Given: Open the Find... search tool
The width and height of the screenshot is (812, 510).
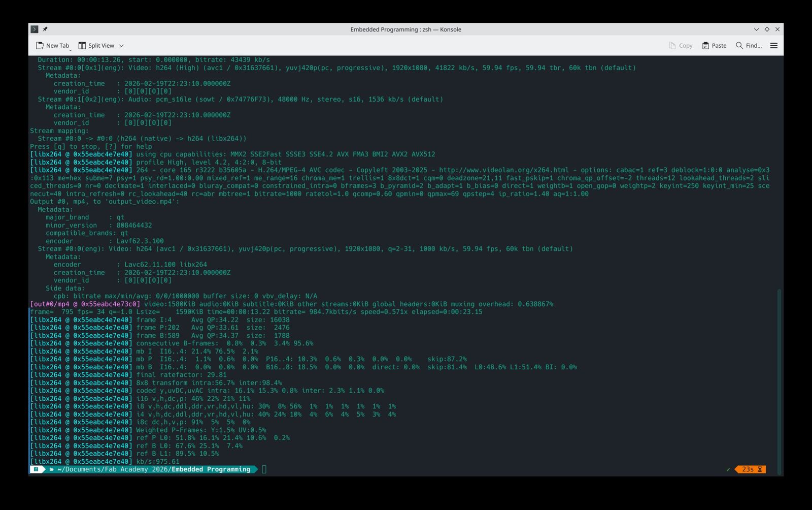Looking at the screenshot, I should (749, 46).
